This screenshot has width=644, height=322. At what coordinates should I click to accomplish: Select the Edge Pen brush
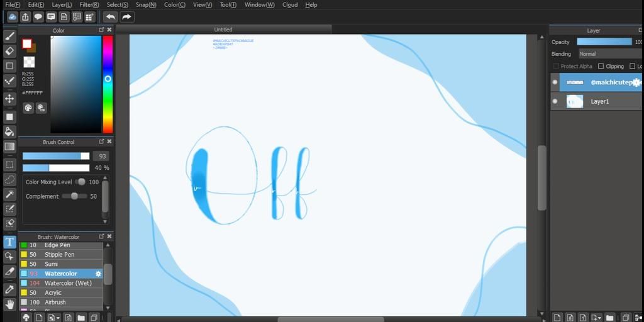click(x=61, y=245)
